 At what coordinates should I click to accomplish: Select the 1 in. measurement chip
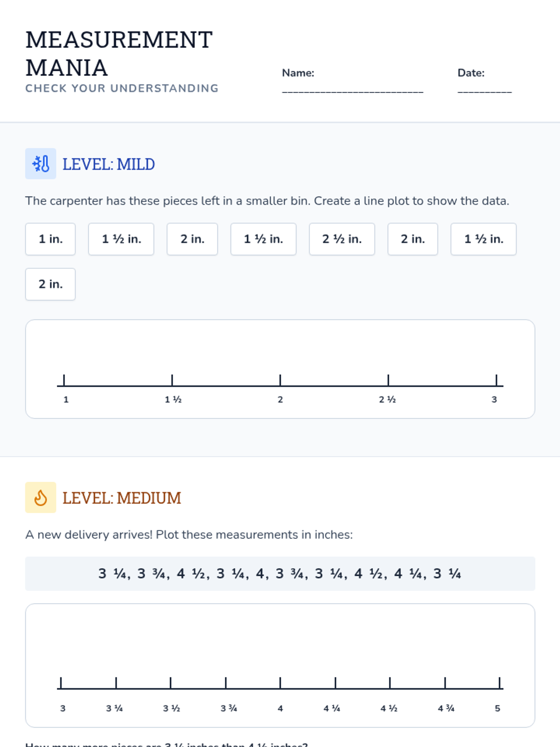click(x=50, y=239)
